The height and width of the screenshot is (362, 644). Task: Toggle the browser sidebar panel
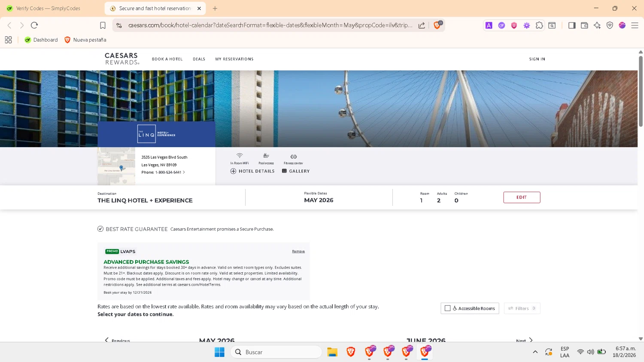(x=572, y=25)
